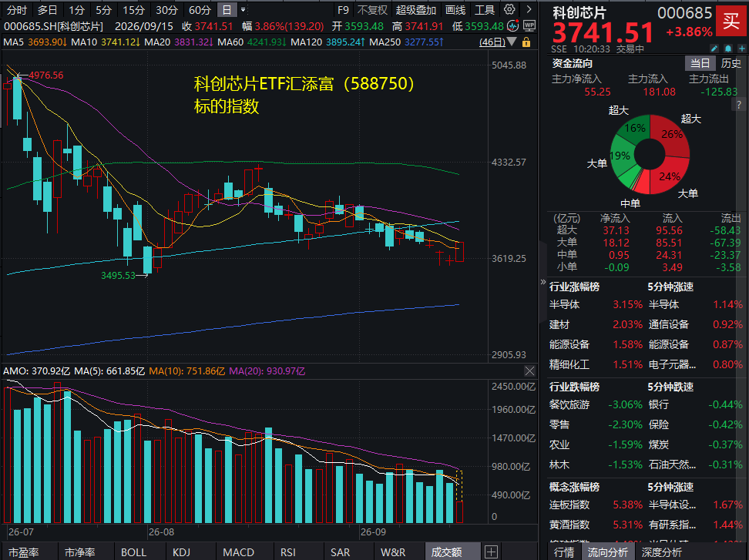Select RSI indicator tab
The width and height of the screenshot is (749, 560).
click(288, 552)
